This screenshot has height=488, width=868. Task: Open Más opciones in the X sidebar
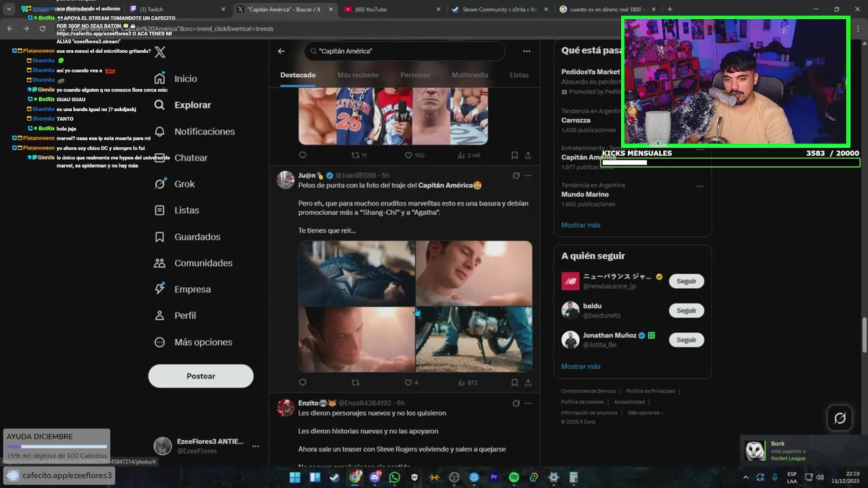pyautogui.click(x=193, y=342)
